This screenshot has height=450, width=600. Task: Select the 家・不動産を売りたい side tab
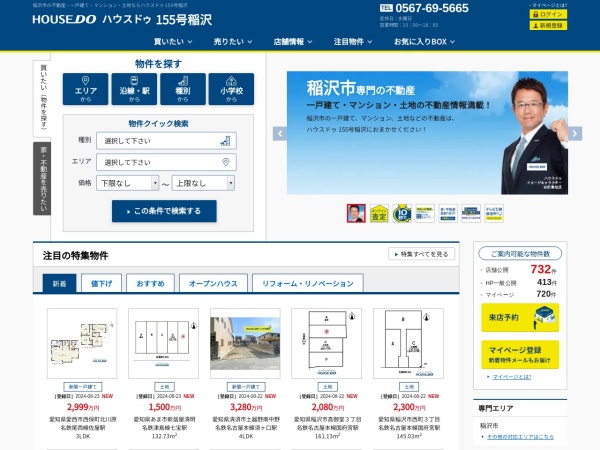(42, 178)
